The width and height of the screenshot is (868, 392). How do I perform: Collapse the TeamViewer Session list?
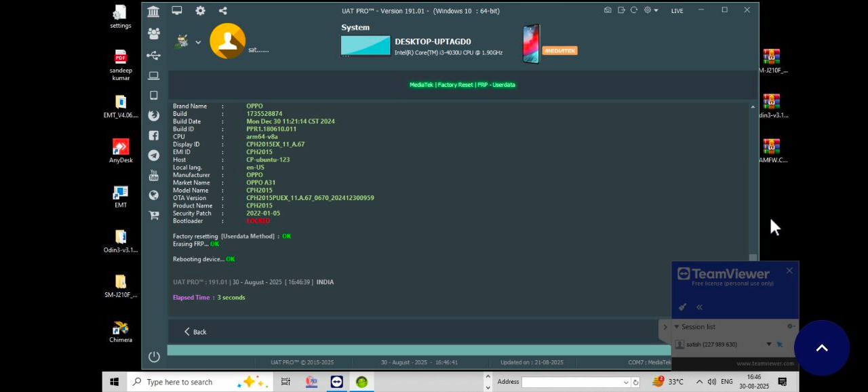pos(676,327)
